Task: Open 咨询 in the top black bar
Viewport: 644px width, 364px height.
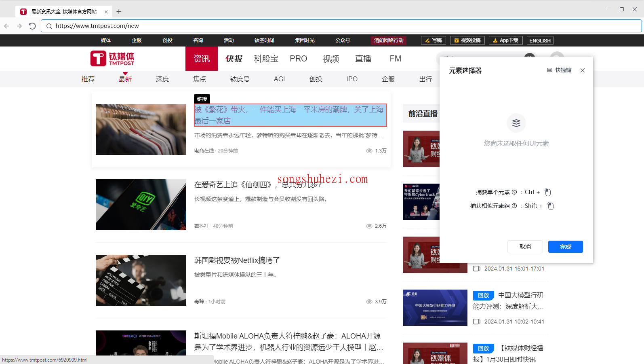Action: 198,40
